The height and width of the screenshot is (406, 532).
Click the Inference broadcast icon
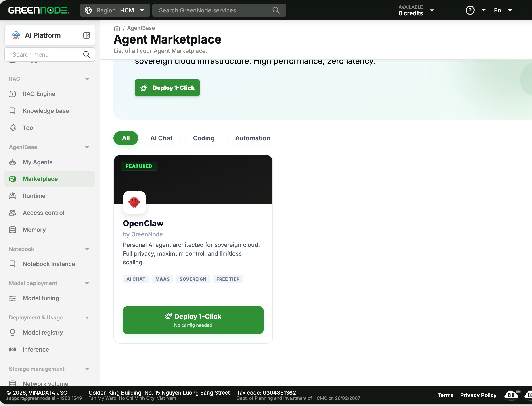point(13,349)
